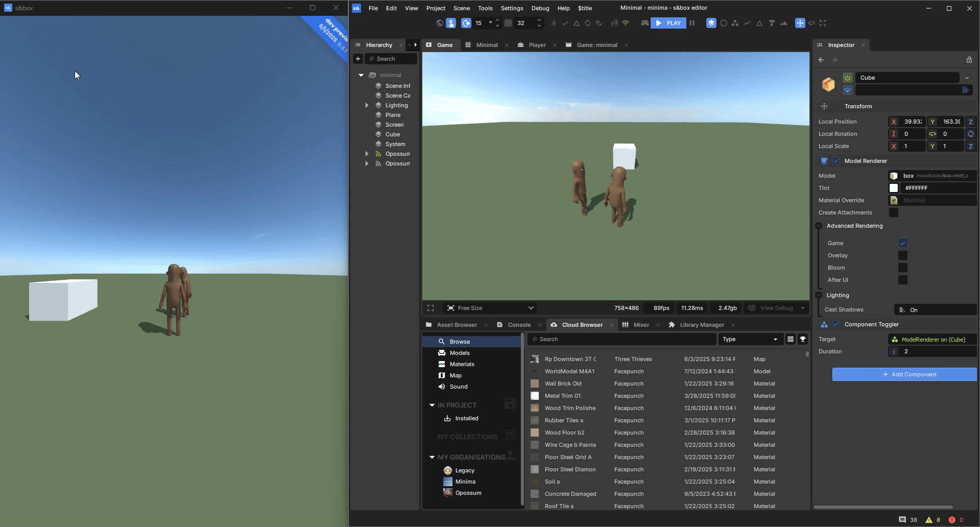This screenshot has width=980, height=527.
Task: Select Materials in Cloud Browser sidebar
Action: 462,364
